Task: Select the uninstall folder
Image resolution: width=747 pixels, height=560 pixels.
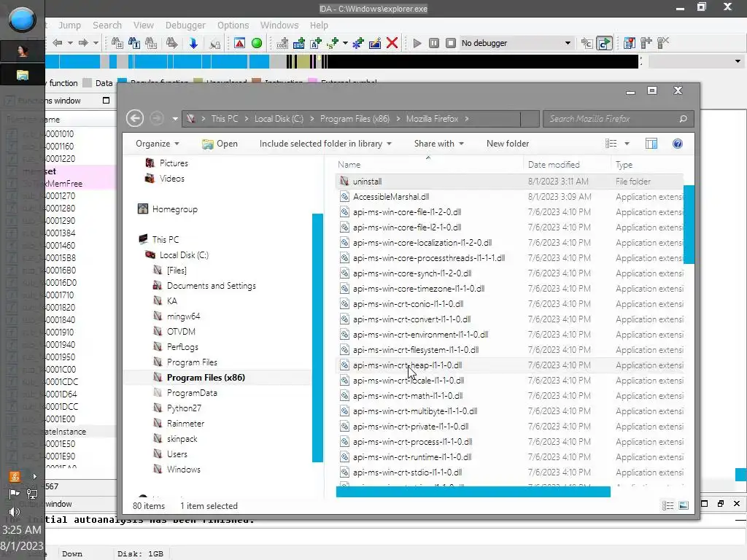Action: tap(510, 182)
